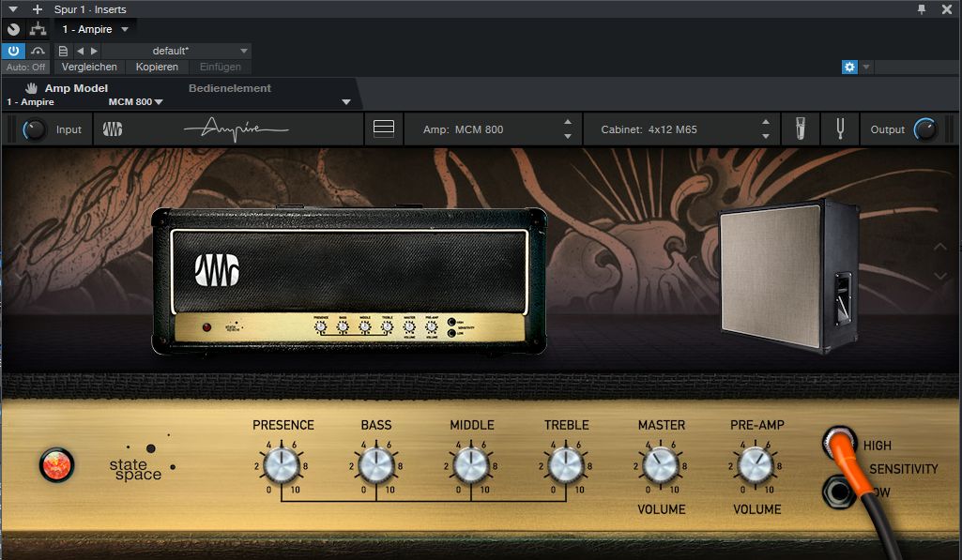
Task: Click the PRE-AMP volume knob
Action: click(756, 465)
